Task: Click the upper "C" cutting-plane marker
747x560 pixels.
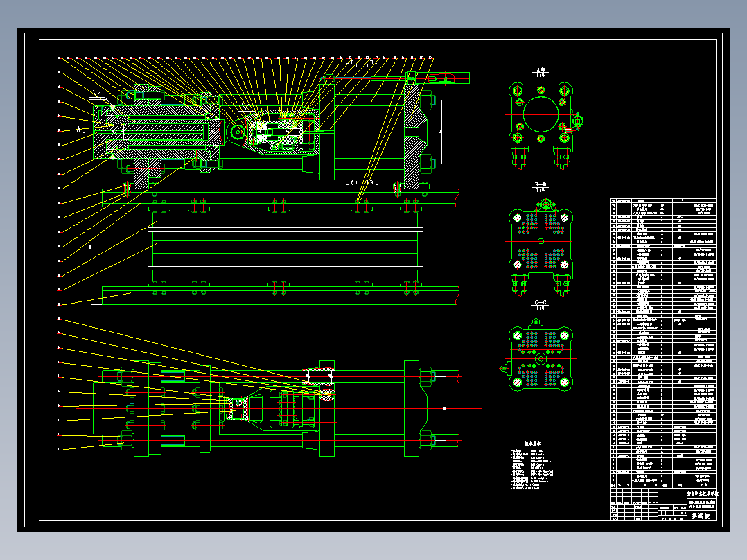Action: 351,62
